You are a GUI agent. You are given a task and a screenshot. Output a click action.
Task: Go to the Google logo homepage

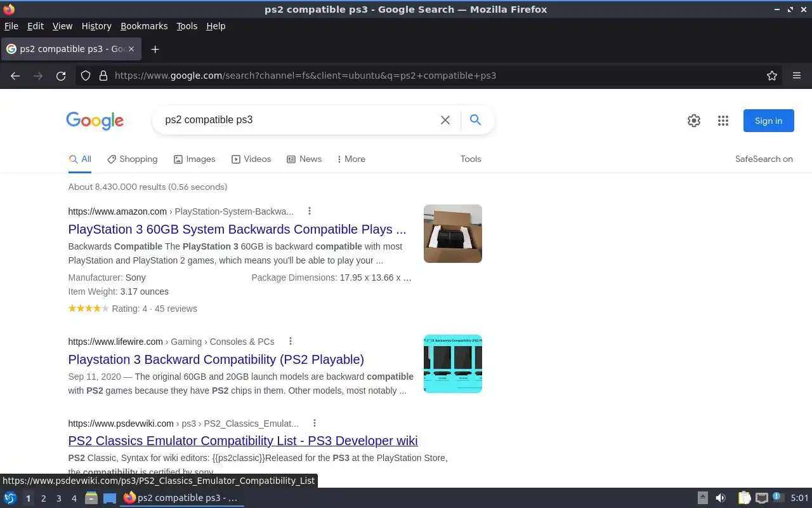pyautogui.click(x=95, y=121)
